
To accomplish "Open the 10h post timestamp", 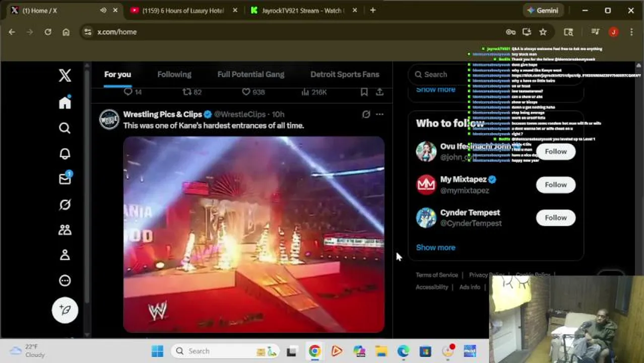I will [x=278, y=114].
